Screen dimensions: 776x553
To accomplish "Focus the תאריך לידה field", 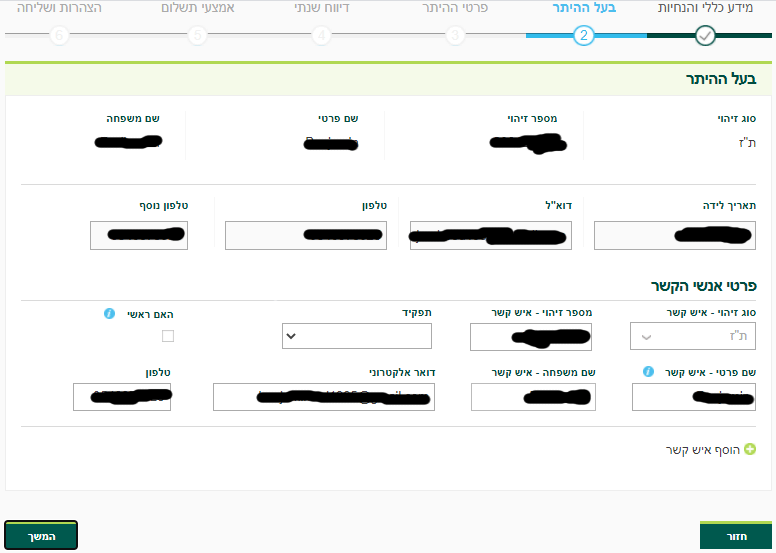I will pos(675,236).
